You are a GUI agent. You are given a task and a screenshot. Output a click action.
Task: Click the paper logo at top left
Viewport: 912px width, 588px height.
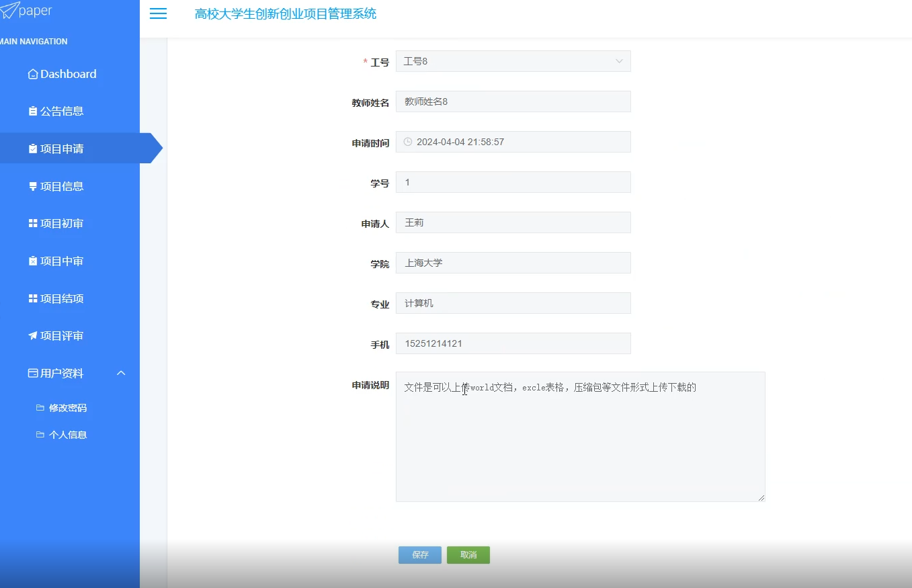point(28,11)
